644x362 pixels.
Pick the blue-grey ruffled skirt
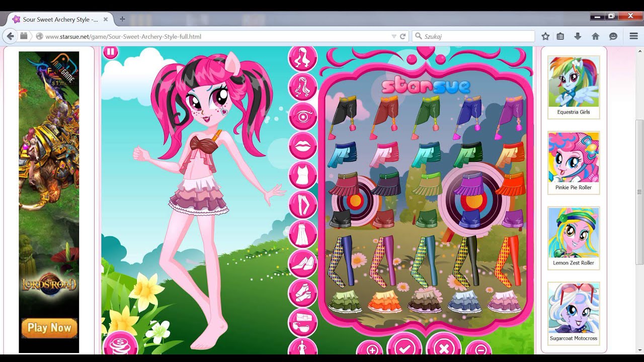tap(465, 302)
